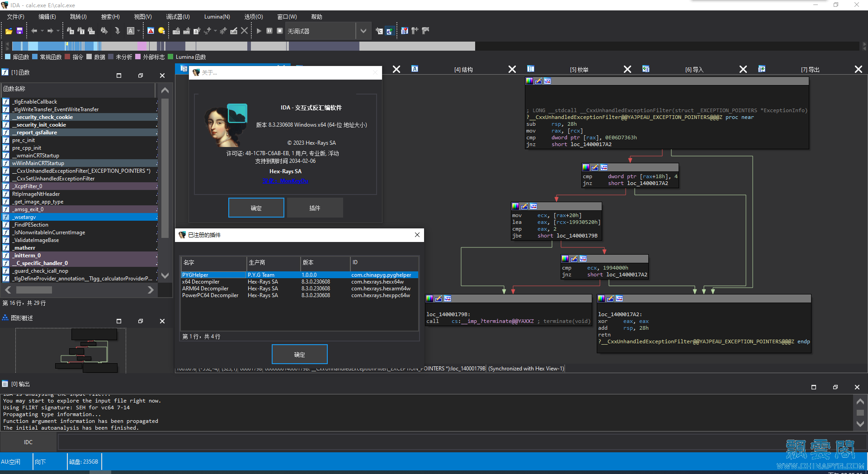Open the 文件(F) menu
This screenshot has width=868, height=474.
click(16, 17)
